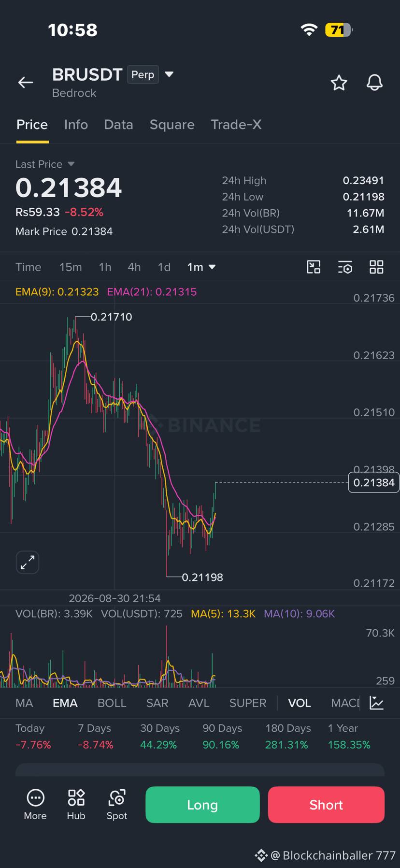Tap the back arrow icon
The image size is (400, 868).
(x=26, y=83)
